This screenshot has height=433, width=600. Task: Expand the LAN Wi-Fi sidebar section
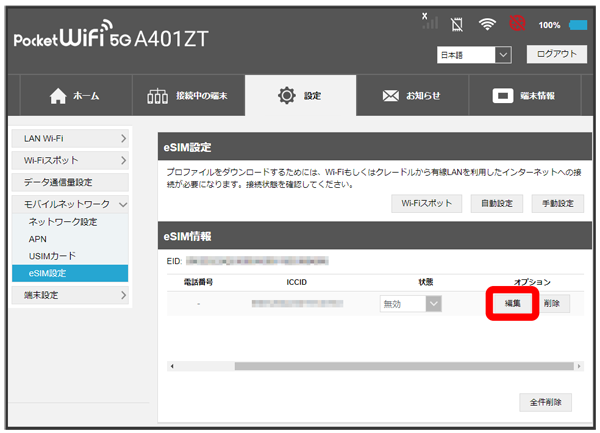[x=70, y=137]
